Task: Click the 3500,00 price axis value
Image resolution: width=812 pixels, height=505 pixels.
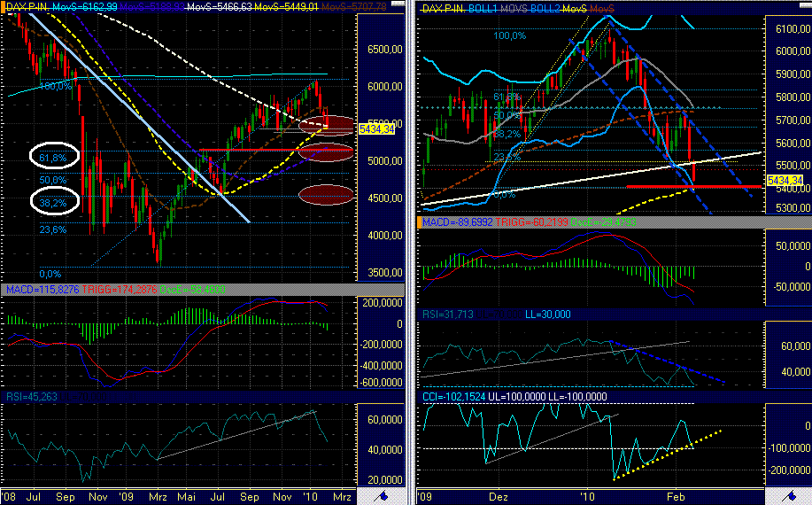Action: point(385,273)
